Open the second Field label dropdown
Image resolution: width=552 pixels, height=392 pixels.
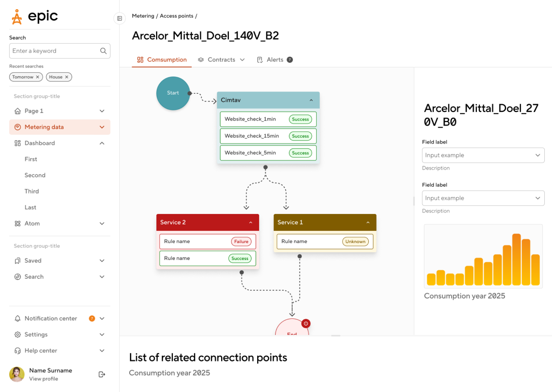[483, 198]
